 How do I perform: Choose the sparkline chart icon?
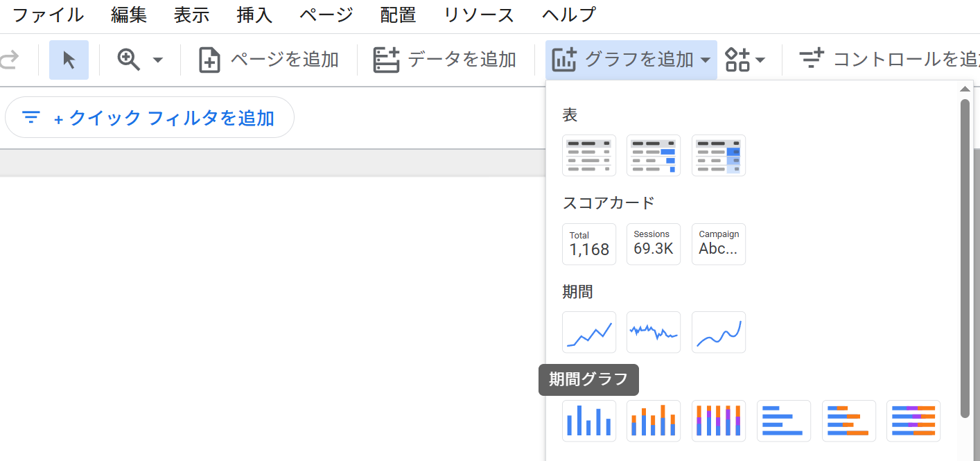[653, 332]
